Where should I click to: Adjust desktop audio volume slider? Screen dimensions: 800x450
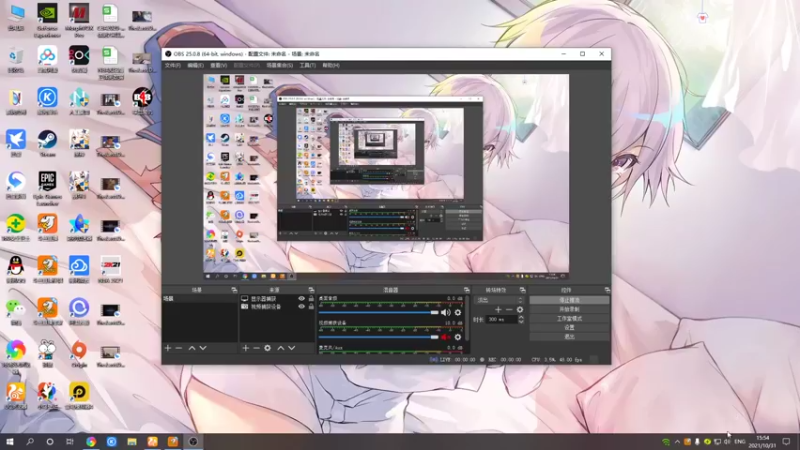pos(379,312)
